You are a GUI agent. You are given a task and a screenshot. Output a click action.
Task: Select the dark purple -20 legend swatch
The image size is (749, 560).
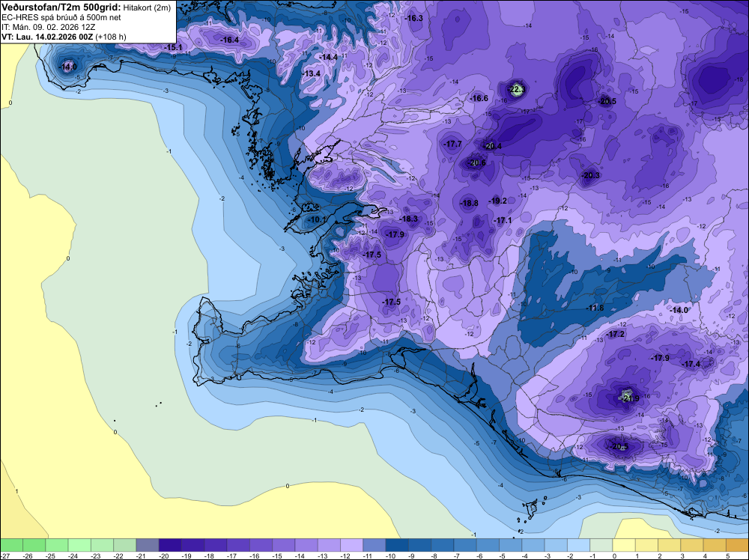[170, 545]
